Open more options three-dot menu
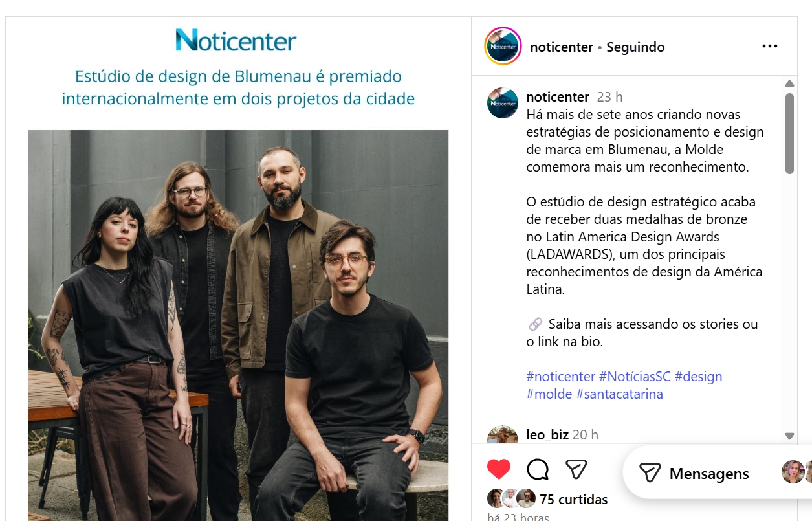812x521 pixels. 769,46
